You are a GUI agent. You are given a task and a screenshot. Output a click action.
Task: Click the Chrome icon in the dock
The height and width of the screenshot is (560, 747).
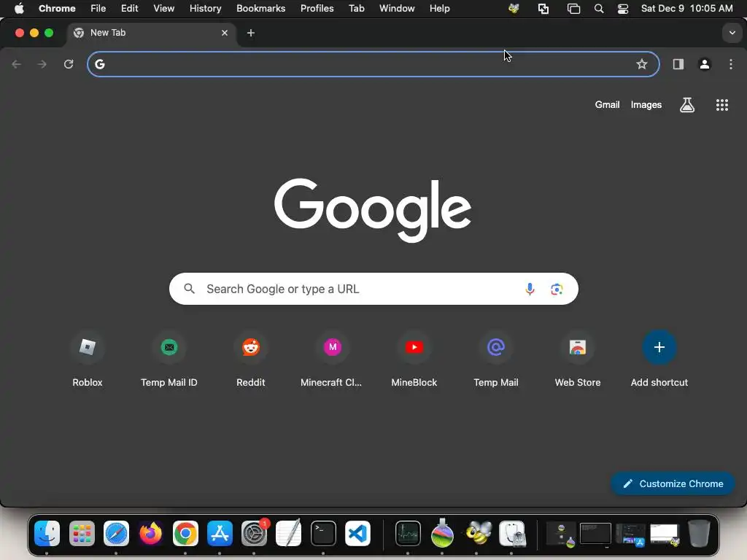point(185,533)
